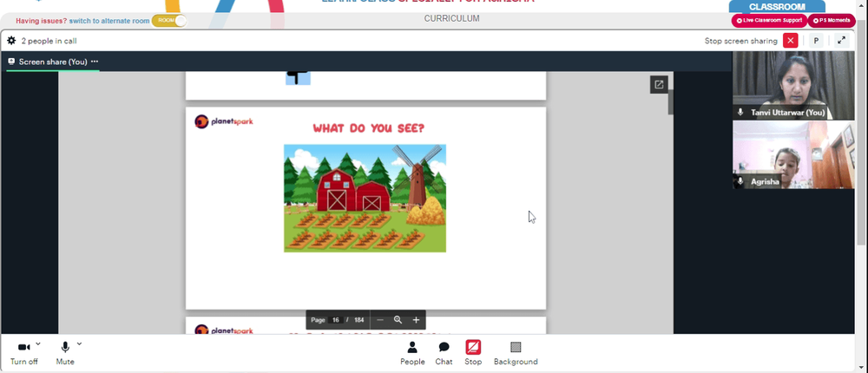Click the Background effects icon

pyautogui.click(x=516, y=352)
